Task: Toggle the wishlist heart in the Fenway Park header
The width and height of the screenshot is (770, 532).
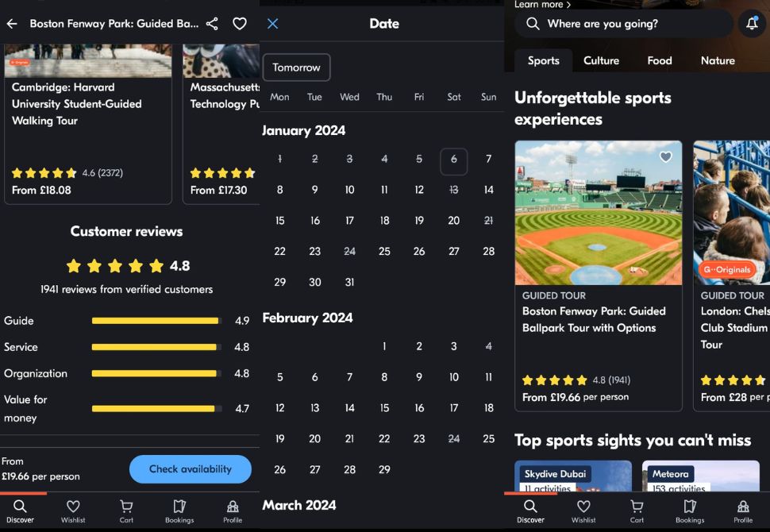Action: coord(240,24)
